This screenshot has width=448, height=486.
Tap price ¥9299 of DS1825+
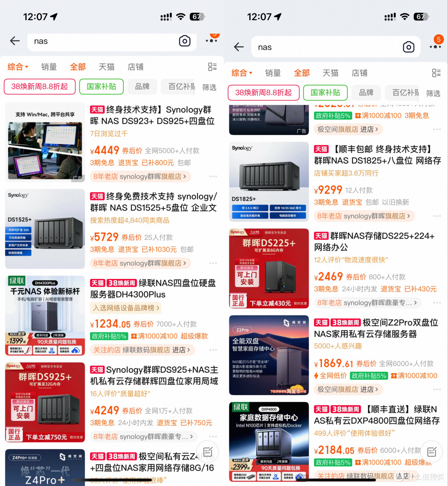point(328,190)
